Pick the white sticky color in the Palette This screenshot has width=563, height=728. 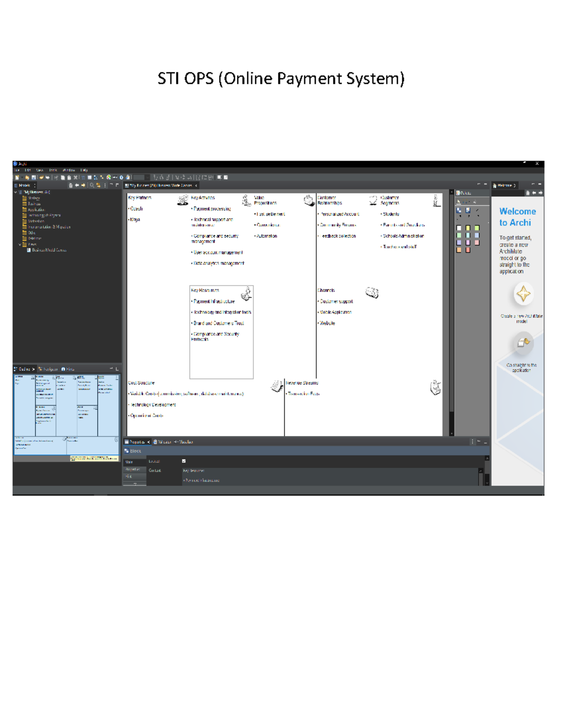tap(459, 228)
